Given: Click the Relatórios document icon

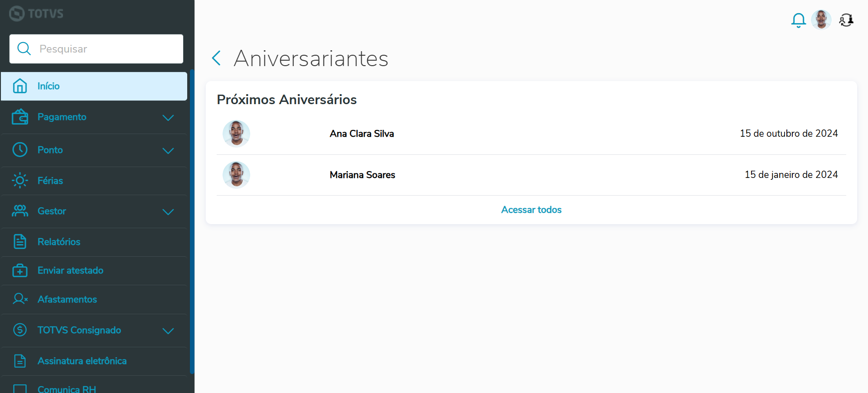Looking at the screenshot, I should pos(20,242).
